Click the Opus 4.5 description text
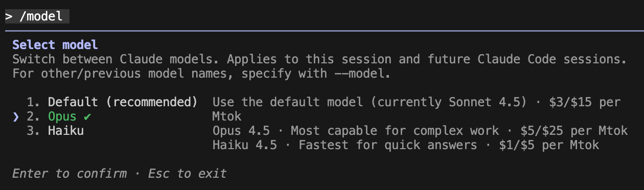This screenshot has width=644, height=190. 245,131
